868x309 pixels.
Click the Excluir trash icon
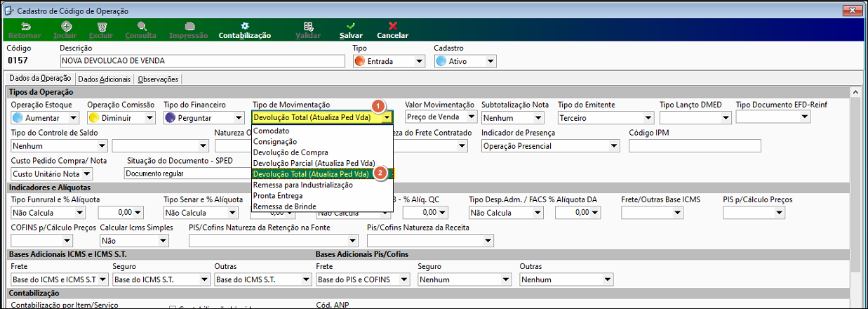click(101, 26)
